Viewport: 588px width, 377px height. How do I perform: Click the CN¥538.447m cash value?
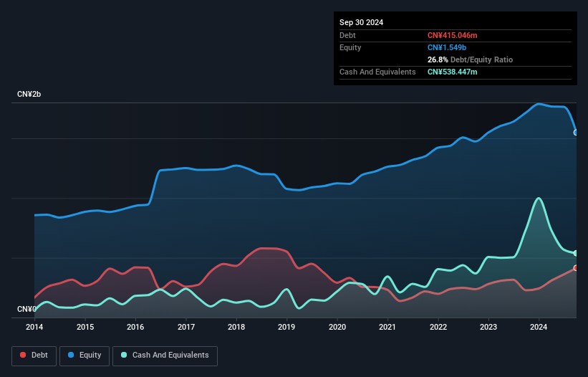coord(452,72)
